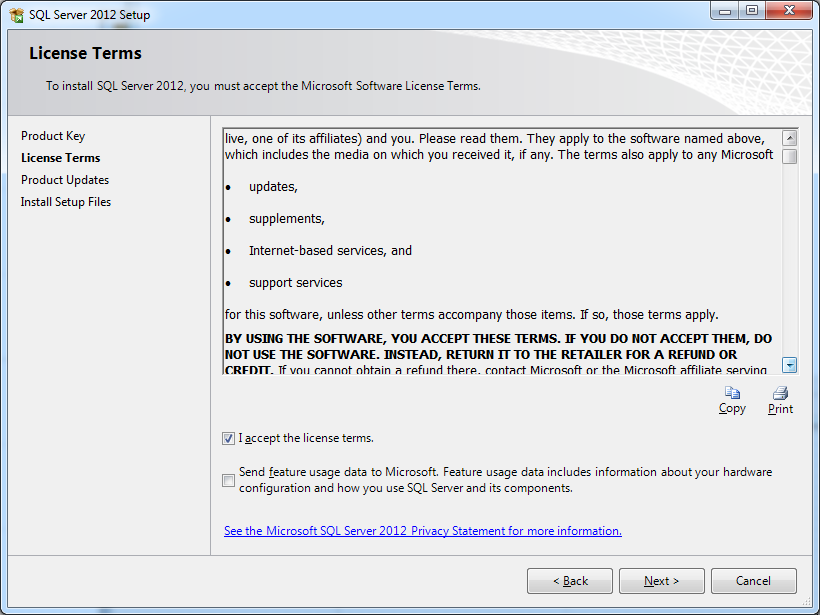Select the Install Setup Files step

click(x=66, y=202)
